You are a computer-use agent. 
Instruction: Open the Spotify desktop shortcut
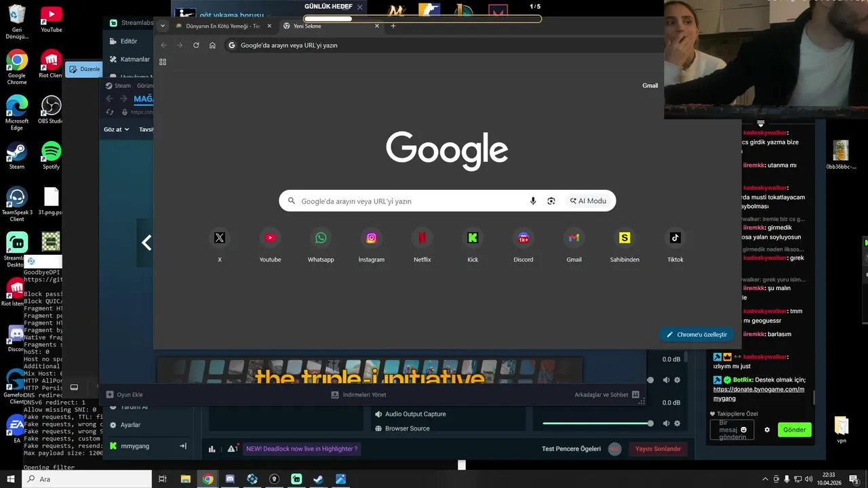[51, 156]
